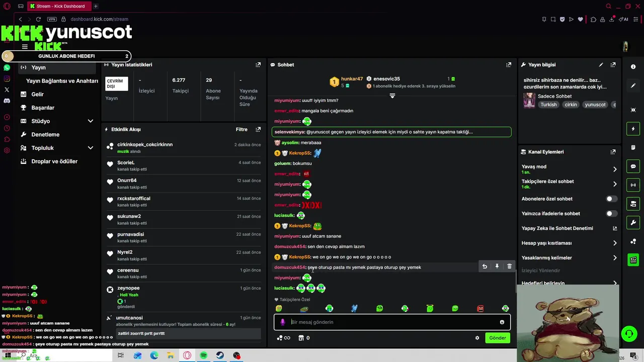644x362 pixels.
Task: Pop out the Yayın İstatistikleri panel
Action: pyautogui.click(x=258, y=65)
